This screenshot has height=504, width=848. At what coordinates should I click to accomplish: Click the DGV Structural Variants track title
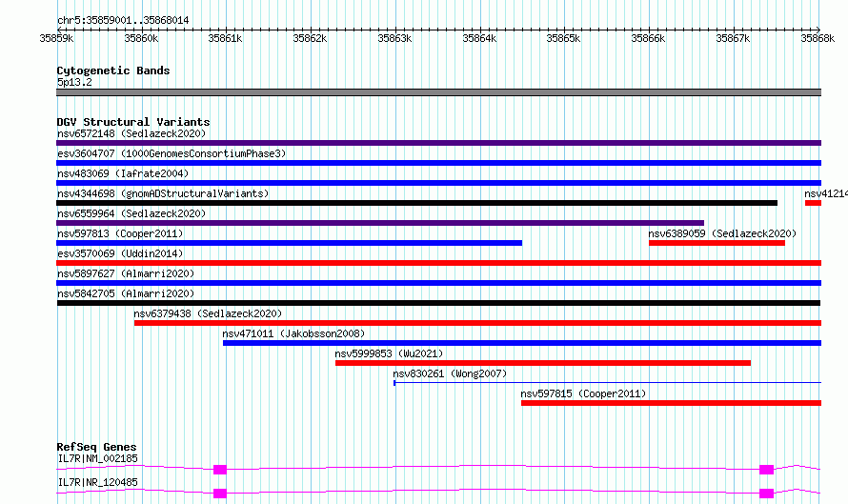point(133,122)
